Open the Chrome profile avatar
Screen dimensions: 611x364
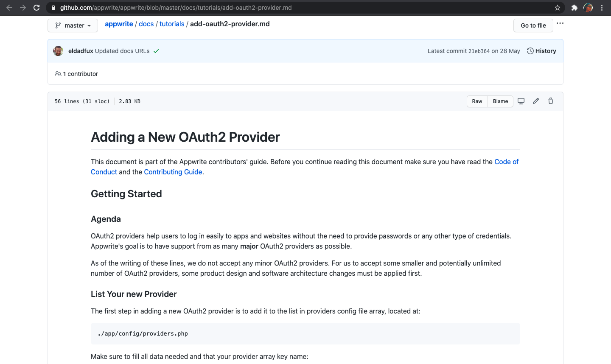point(588,7)
